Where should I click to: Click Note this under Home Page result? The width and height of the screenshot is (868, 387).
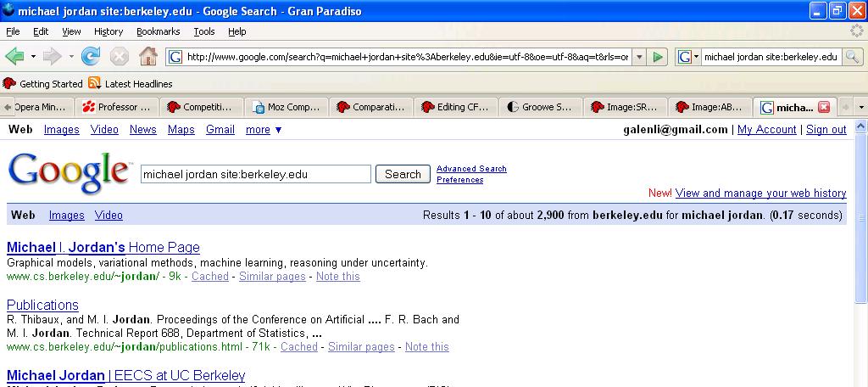(337, 276)
